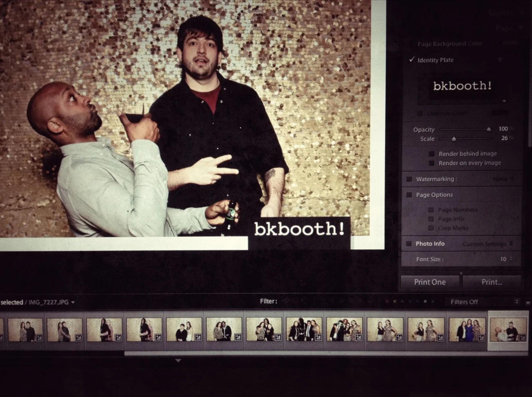Click the Scale value 26
The image size is (532, 397).
pyautogui.click(x=504, y=138)
